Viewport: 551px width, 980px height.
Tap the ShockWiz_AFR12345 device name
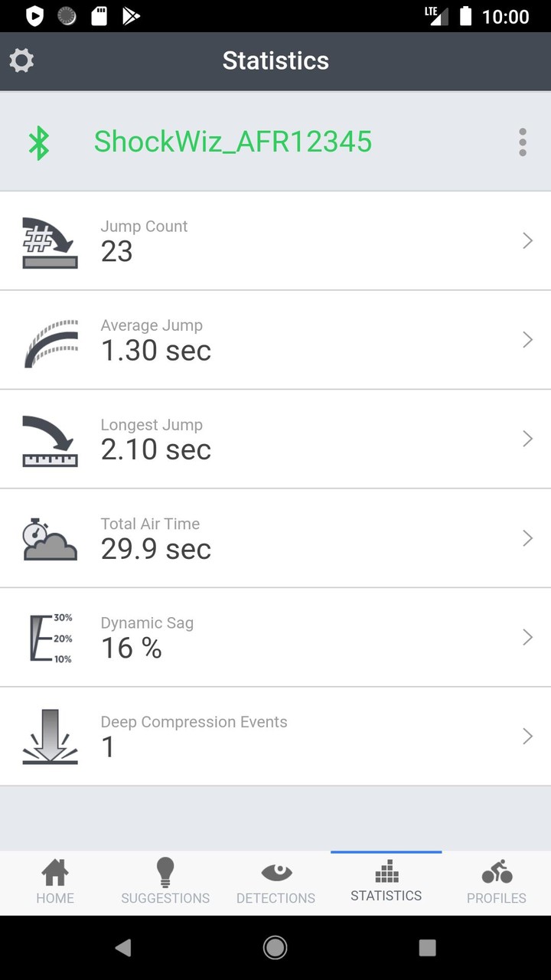pyautogui.click(x=233, y=142)
